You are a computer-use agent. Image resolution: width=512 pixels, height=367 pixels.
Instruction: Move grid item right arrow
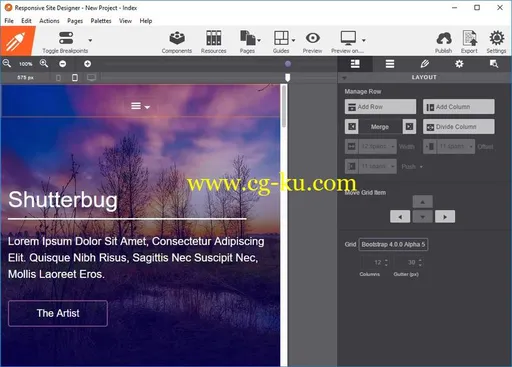tap(445, 217)
